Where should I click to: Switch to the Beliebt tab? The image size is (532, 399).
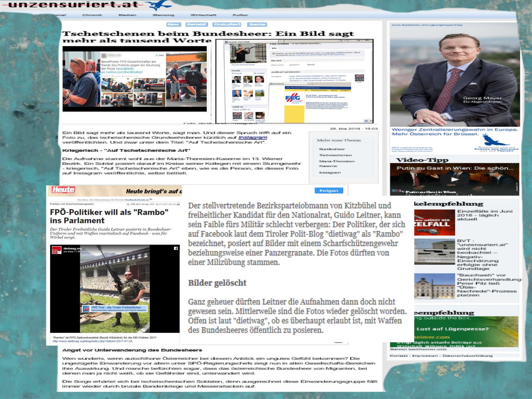(x=196, y=24)
